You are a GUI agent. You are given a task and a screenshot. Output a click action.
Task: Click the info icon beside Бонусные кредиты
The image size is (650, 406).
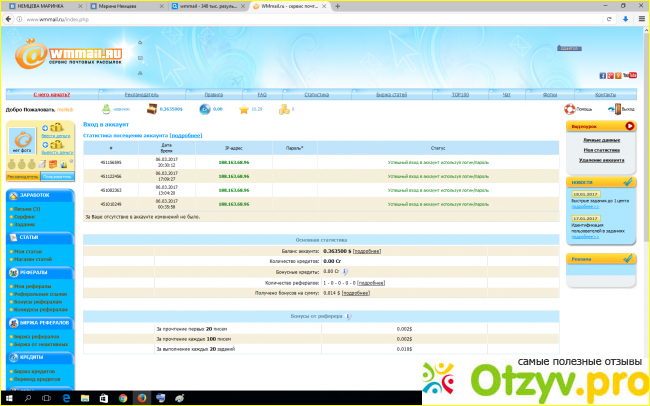coord(345,270)
